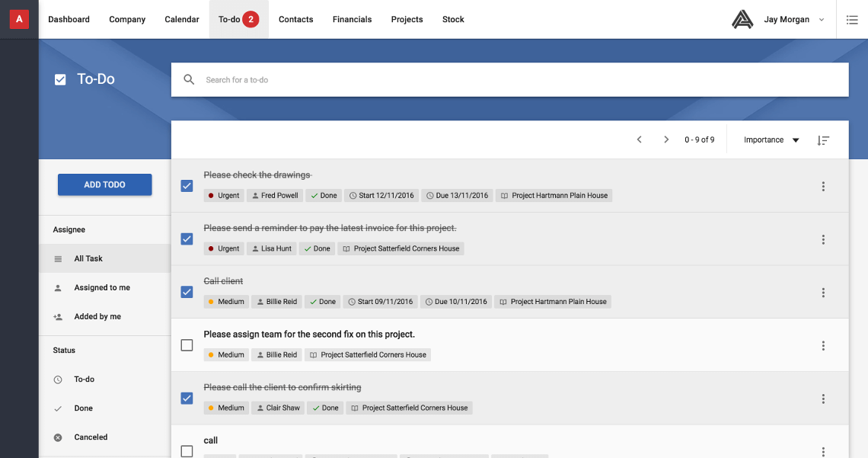This screenshot has height=458, width=868.
Task: Open the Financials tab
Action: pos(352,19)
